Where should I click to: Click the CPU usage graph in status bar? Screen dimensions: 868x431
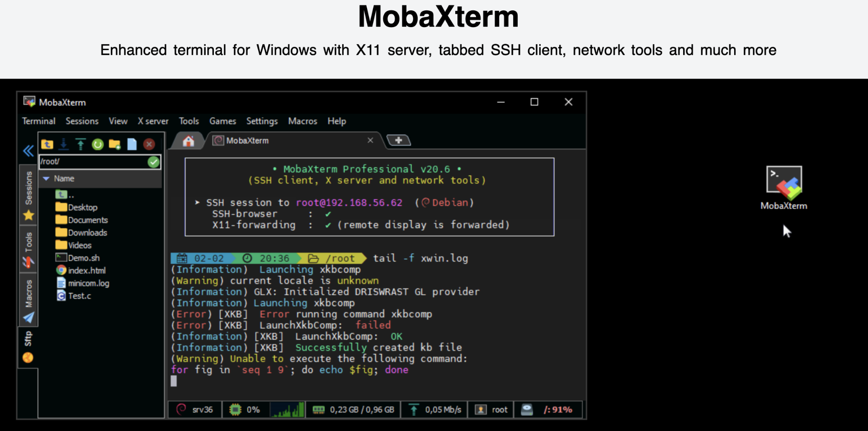[287, 410]
